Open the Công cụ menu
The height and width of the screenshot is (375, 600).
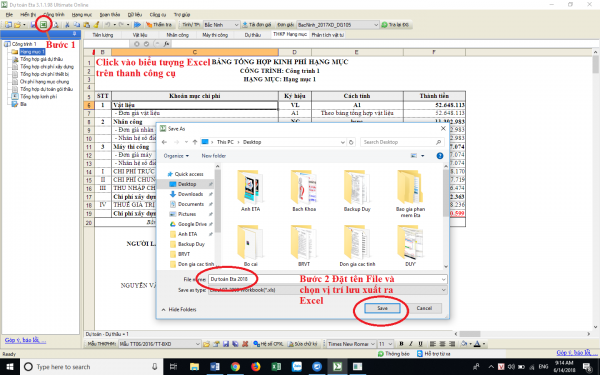158,15
